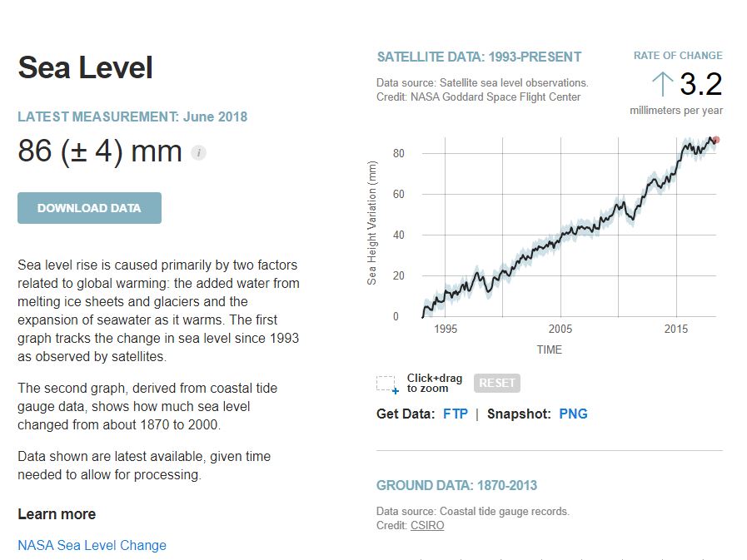
Task: Click the Sea Level page title
Action: click(x=86, y=68)
